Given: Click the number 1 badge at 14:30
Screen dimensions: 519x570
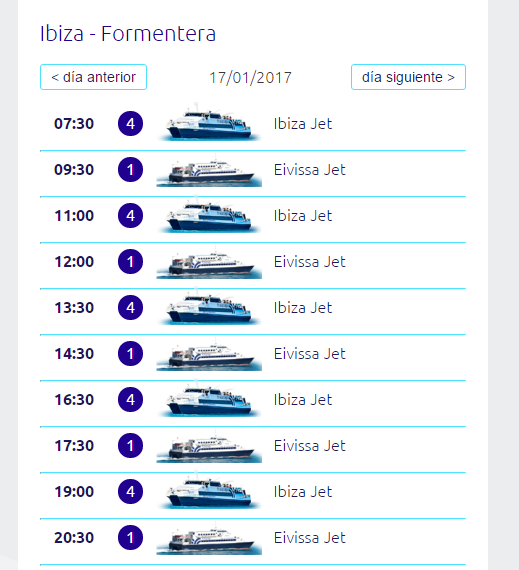Looking at the screenshot, I should [x=130, y=354].
